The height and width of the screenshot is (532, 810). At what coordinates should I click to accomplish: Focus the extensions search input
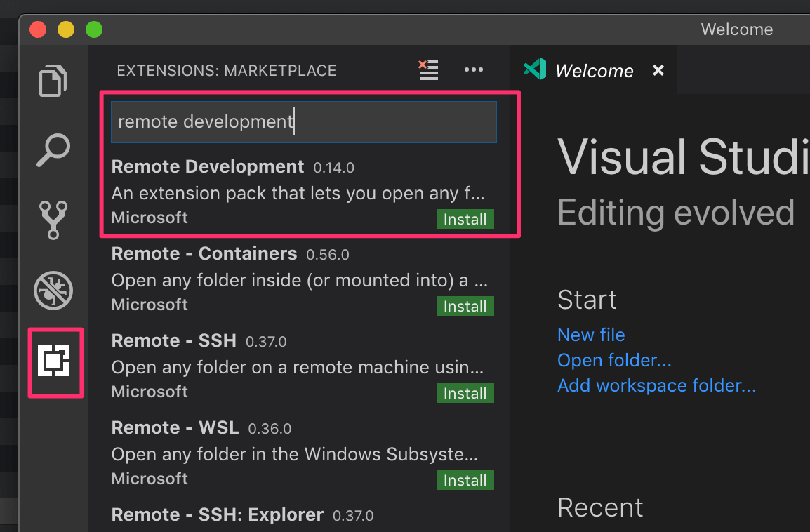303,121
